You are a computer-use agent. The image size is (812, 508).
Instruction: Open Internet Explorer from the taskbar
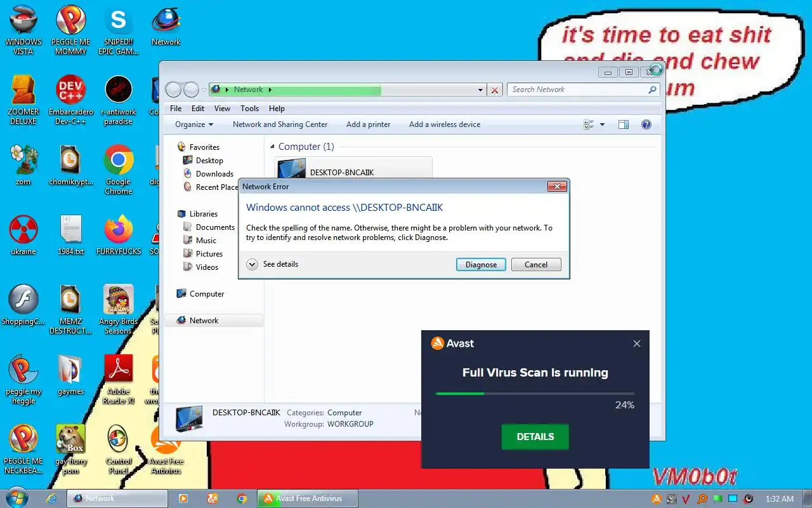coord(52,498)
